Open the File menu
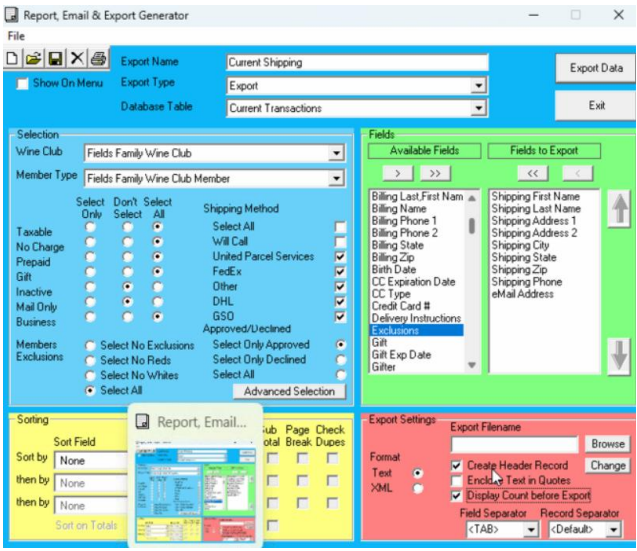The image size is (637, 551). click(16, 36)
